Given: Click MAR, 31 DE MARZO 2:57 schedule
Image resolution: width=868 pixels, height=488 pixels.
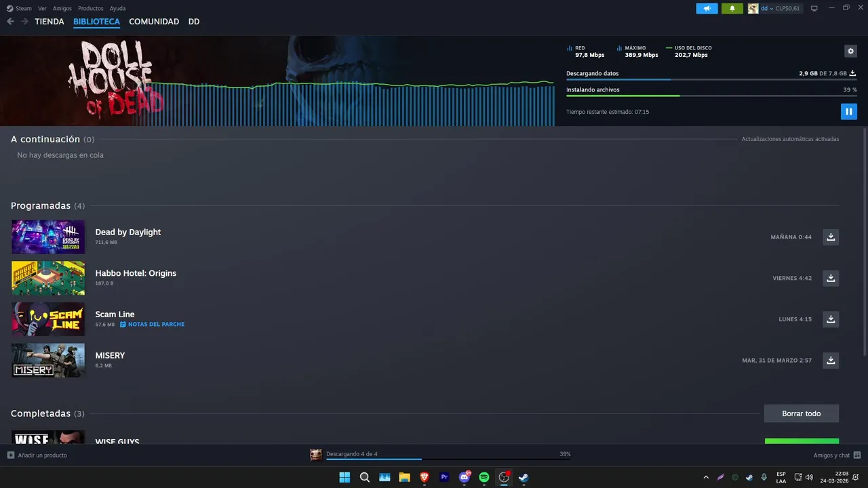Looking at the screenshot, I should pos(776,361).
